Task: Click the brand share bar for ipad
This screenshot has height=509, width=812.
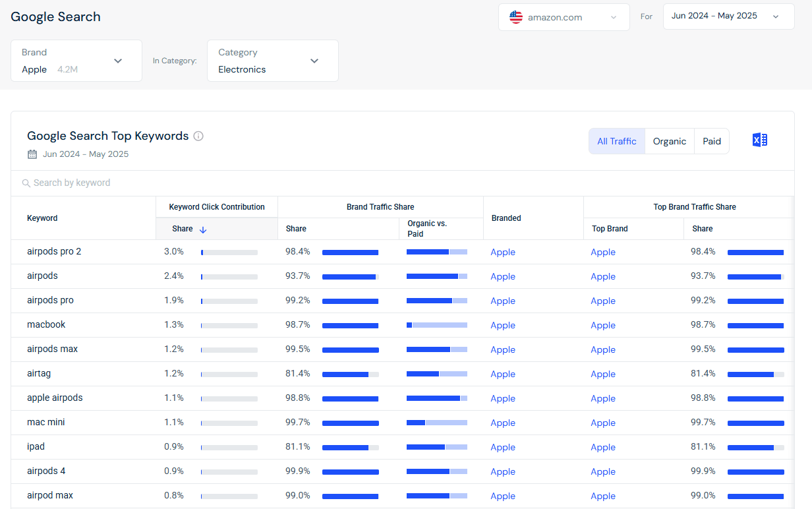Action: 350,447
